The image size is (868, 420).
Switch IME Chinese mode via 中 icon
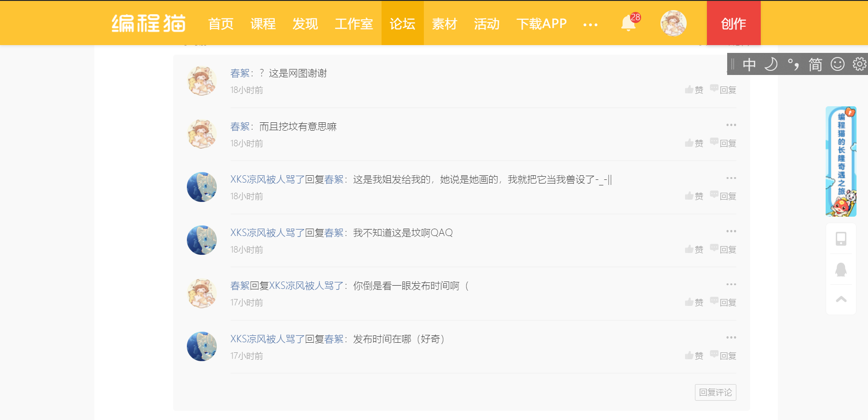(x=749, y=64)
